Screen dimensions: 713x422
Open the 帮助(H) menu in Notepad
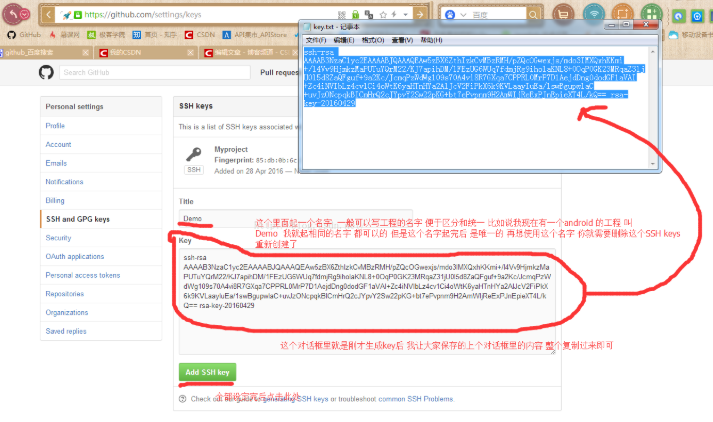pos(432,40)
